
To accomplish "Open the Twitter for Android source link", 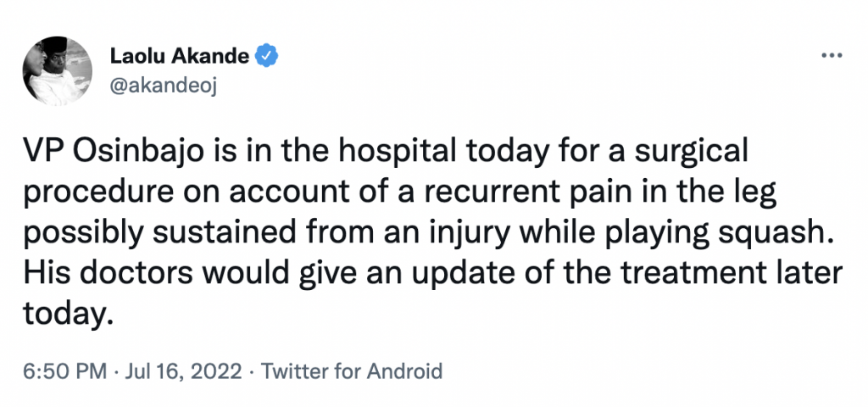I will coord(352,371).
